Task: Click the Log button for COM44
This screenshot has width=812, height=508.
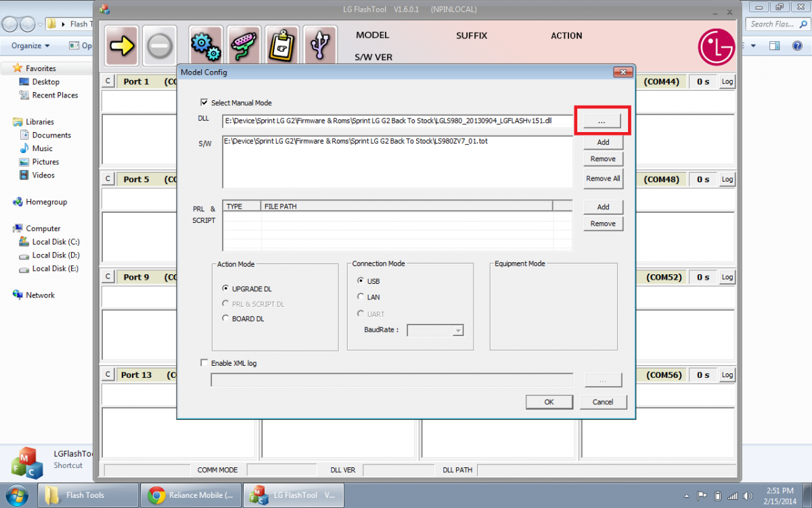Action: 727,82
